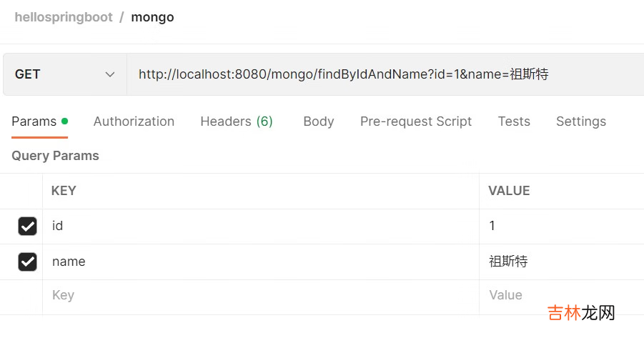Switch to the Params tab

[34, 121]
